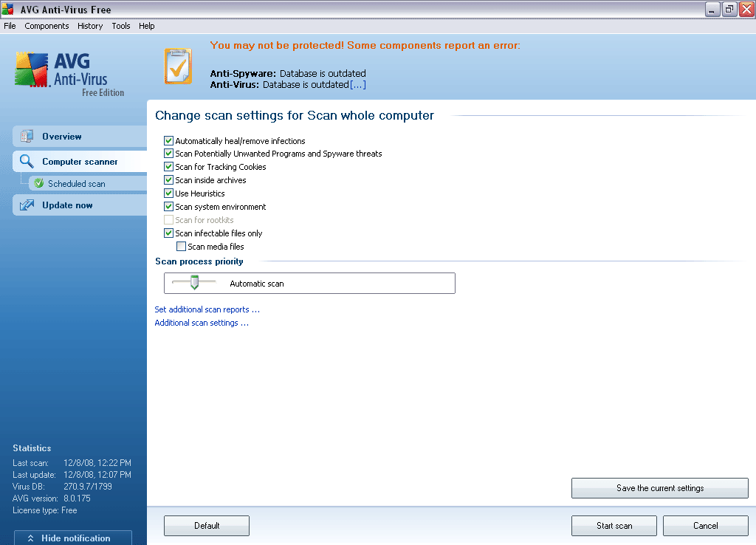This screenshot has height=545, width=756.
Task: Disable Scan for Tracking Cookies checkbox
Action: click(169, 167)
